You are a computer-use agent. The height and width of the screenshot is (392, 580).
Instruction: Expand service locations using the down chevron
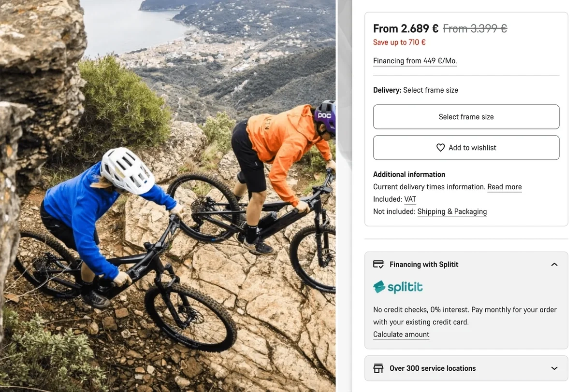pos(554,368)
